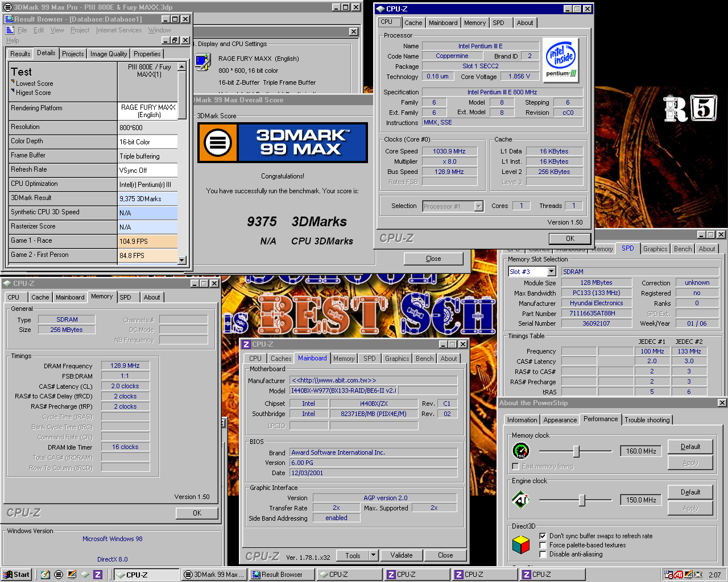Open the Appearance tab in PowerStrip
This screenshot has width=728, height=582.
pyautogui.click(x=560, y=420)
